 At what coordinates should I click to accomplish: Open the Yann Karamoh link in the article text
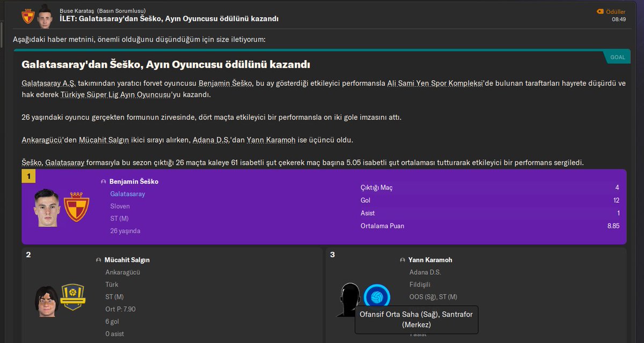coord(271,140)
